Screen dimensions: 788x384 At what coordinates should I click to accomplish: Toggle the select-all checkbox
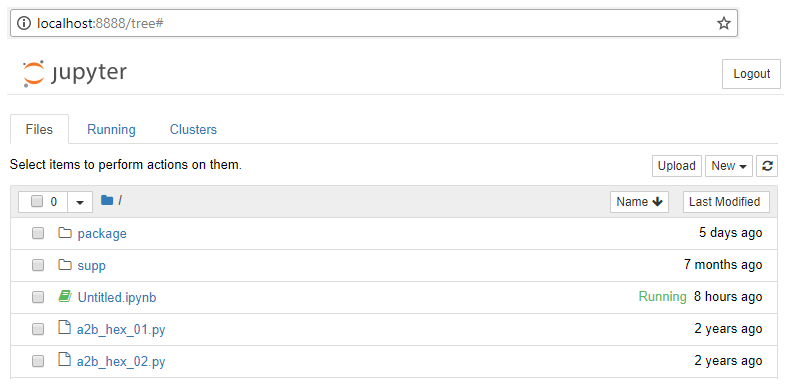[x=37, y=202]
